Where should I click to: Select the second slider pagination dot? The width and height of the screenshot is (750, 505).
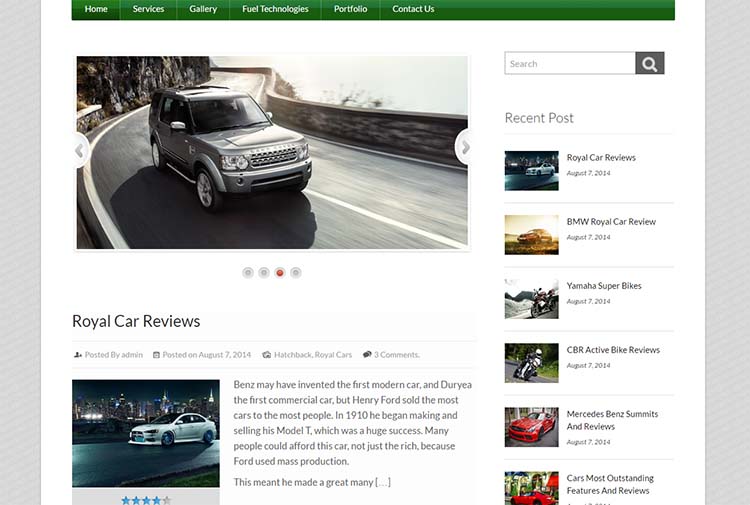point(264,273)
